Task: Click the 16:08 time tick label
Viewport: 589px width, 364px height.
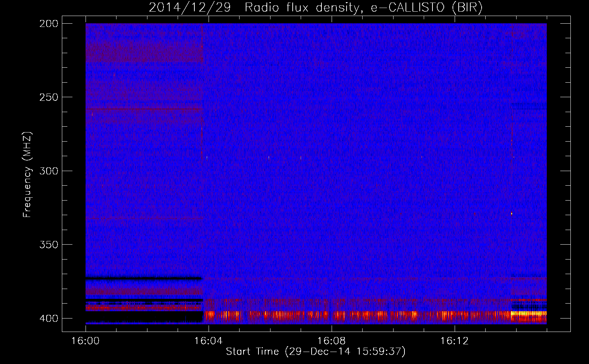Action: pyautogui.click(x=331, y=341)
